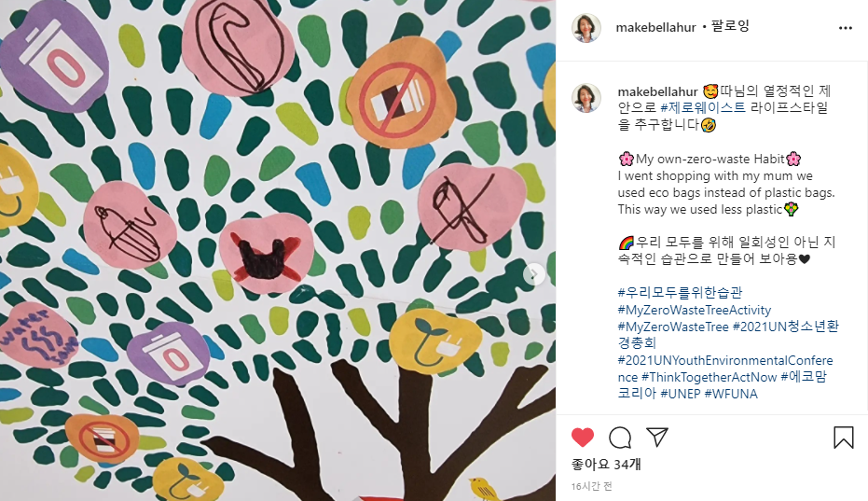
Task: View the 좋아요 34개 likes list
Action: click(606, 464)
